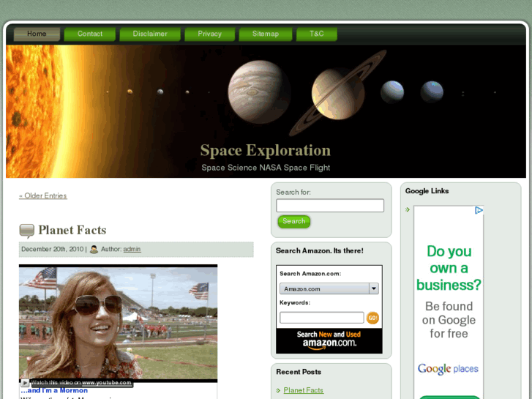The width and height of the screenshot is (532, 399).
Task: Click the AdChoices icon on the ad
Action: 479,210
